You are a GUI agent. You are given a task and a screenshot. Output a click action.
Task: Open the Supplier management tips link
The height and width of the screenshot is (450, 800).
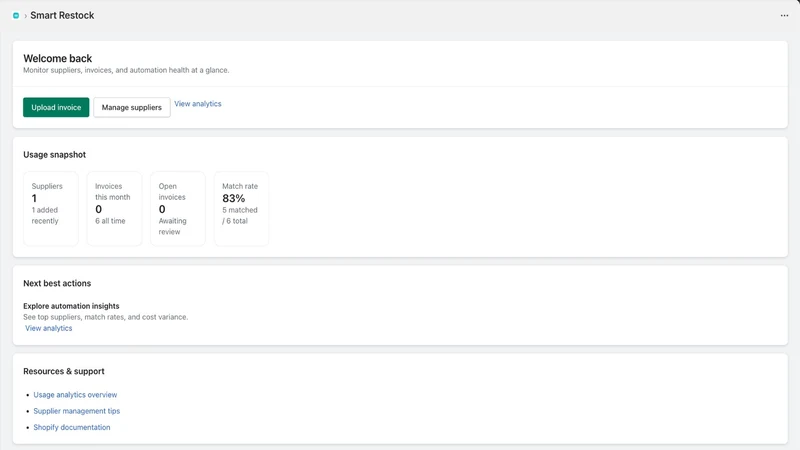click(x=77, y=411)
